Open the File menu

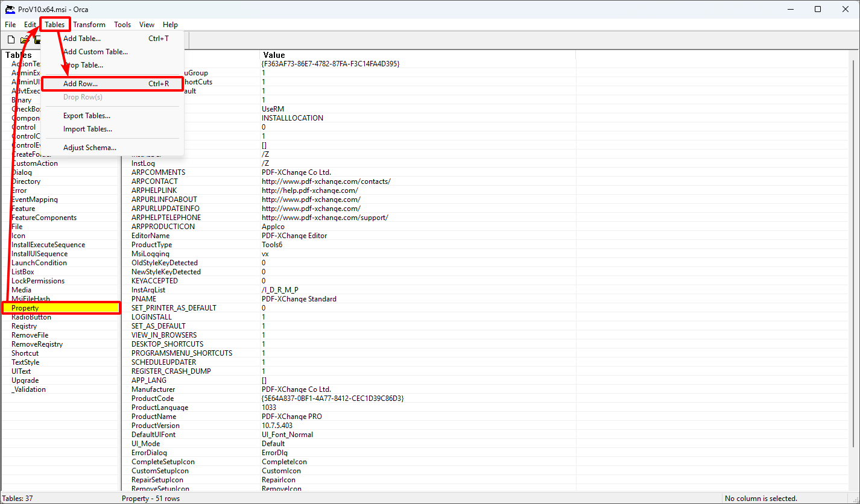click(10, 25)
